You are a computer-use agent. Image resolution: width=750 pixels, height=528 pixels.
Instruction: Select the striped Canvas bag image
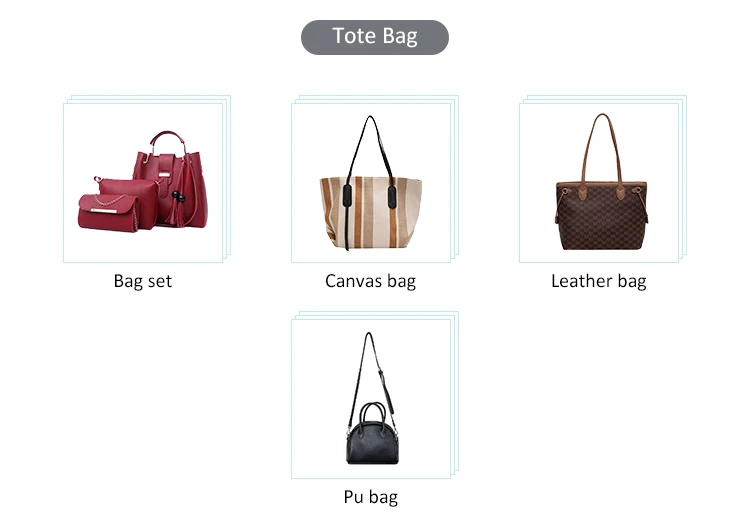[x=371, y=183]
